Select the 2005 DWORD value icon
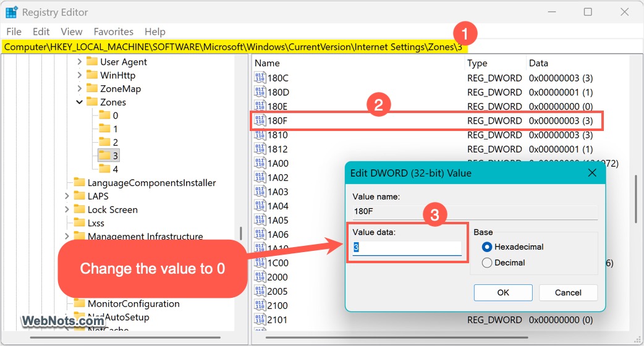The width and height of the screenshot is (644, 346). [x=260, y=292]
